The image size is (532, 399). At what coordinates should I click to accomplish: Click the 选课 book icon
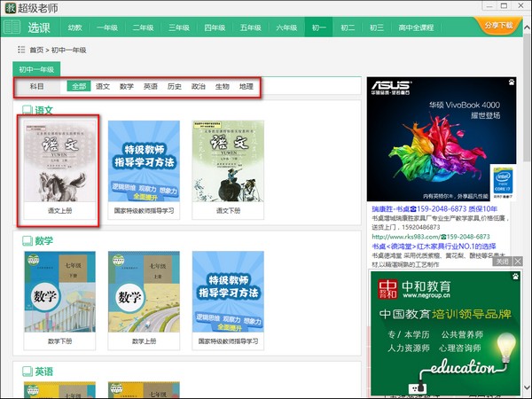click(12, 27)
